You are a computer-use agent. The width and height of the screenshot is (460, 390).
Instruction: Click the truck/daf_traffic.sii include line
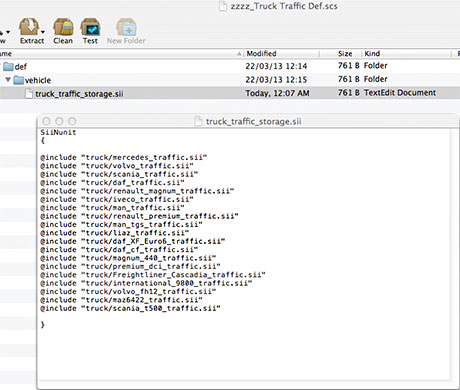(x=112, y=182)
